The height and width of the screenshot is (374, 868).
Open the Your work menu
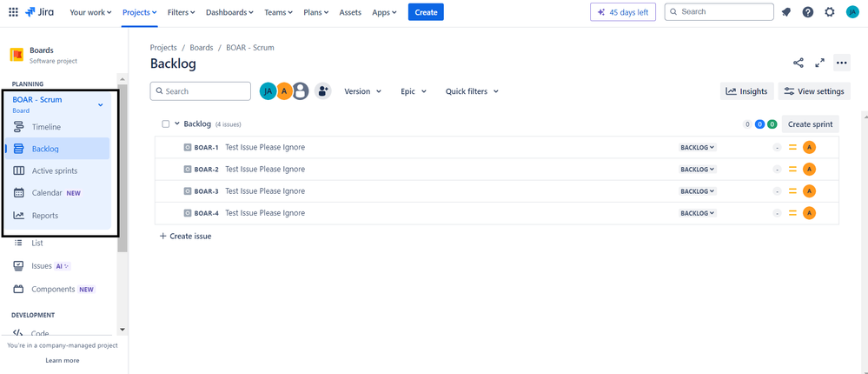(x=90, y=12)
